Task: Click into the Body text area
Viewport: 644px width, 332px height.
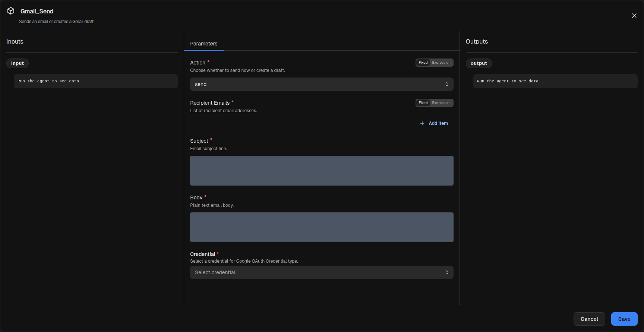Action: [322, 227]
